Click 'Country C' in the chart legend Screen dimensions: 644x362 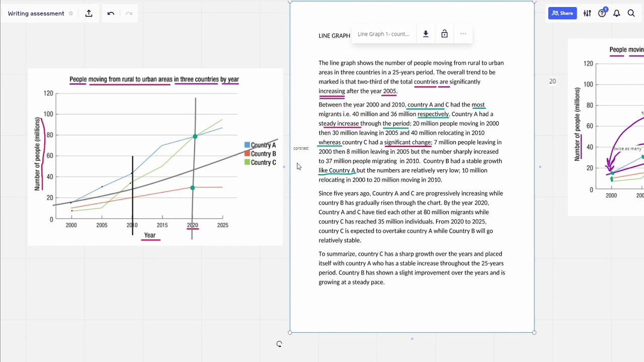point(260,162)
